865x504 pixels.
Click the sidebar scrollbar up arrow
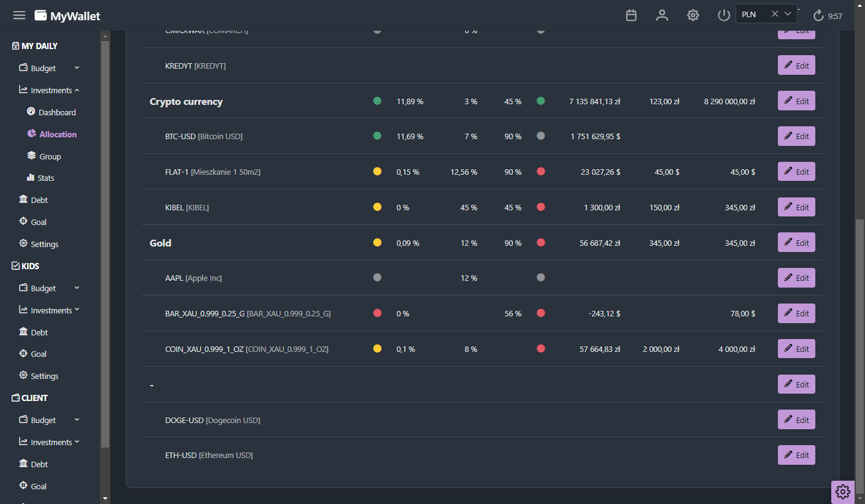click(x=105, y=36)
